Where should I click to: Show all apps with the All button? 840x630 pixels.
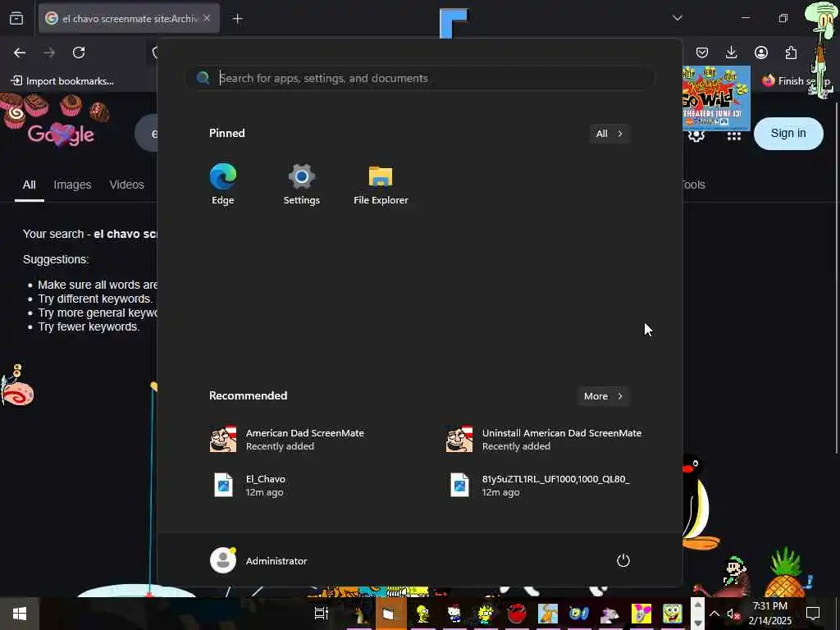click(609, 134)
